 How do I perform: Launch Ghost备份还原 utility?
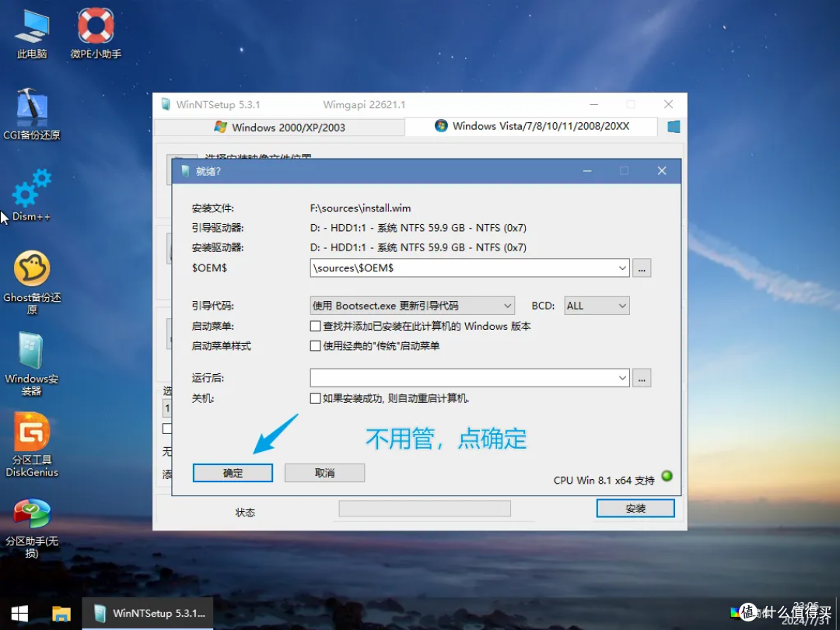pyautogui.click(x=31, y=276)
